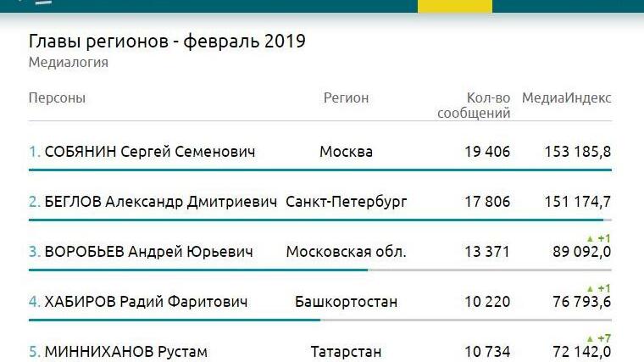Click the Башкортостан region cell
The height and width of the screenshot is (362, 644).
click(346, 302)
